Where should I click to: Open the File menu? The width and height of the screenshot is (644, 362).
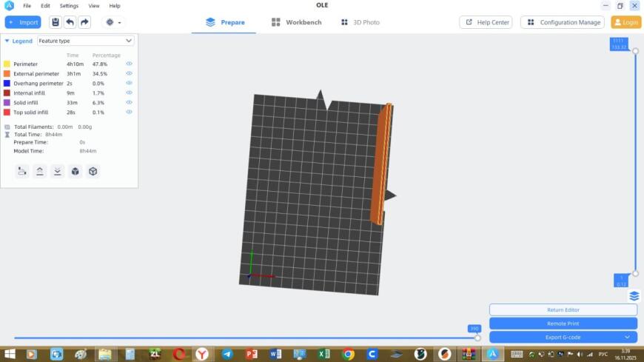coord(27,6)
